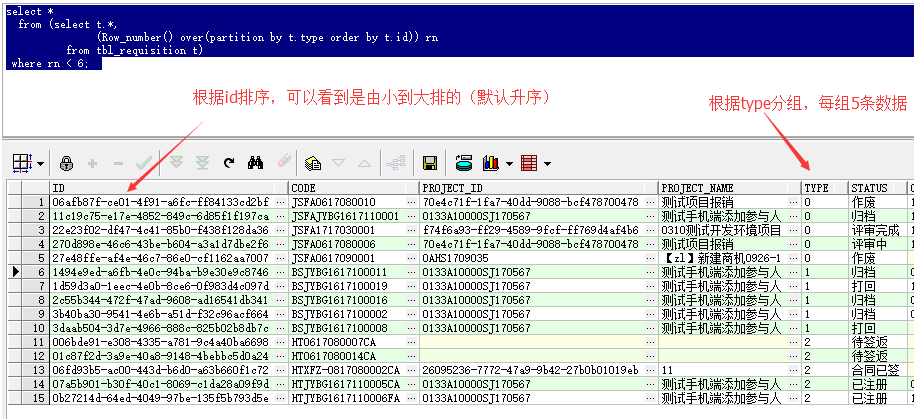Click the ellipsis button in row 1 ID cell
Image resolution: width=914 pixels, height=419 pixels.
pos(280,202)
